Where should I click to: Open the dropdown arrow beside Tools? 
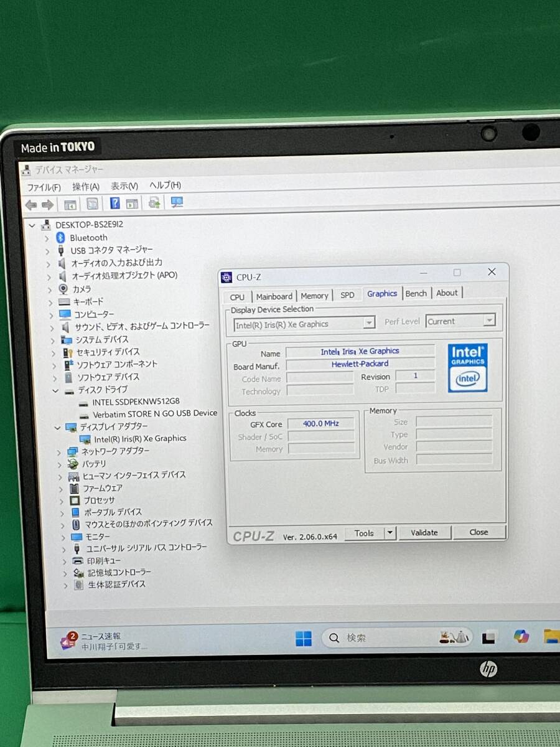click(x=390, y=533)
